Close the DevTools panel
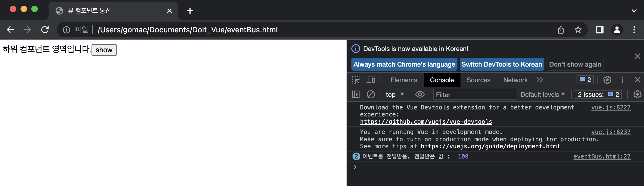This screenshot has width=644, height=186. [638, 80]
